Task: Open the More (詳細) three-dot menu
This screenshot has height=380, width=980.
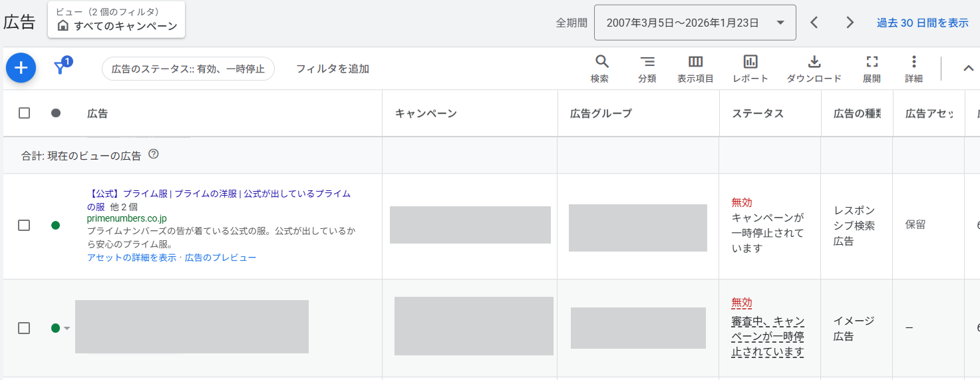Action: point(913,62)
